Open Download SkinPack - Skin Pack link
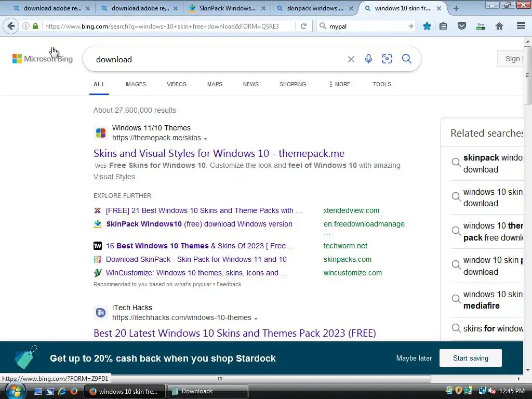The image size is (532, 399). click(196, 259)
